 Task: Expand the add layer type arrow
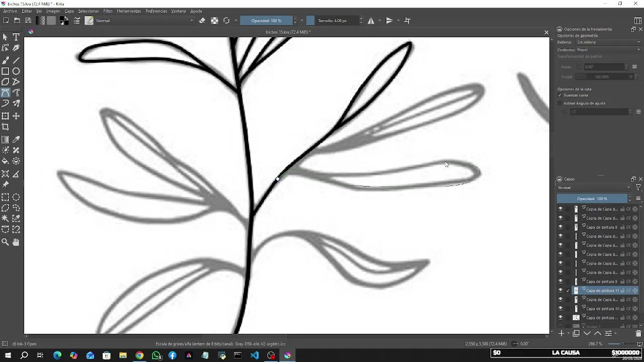point(568,333)
